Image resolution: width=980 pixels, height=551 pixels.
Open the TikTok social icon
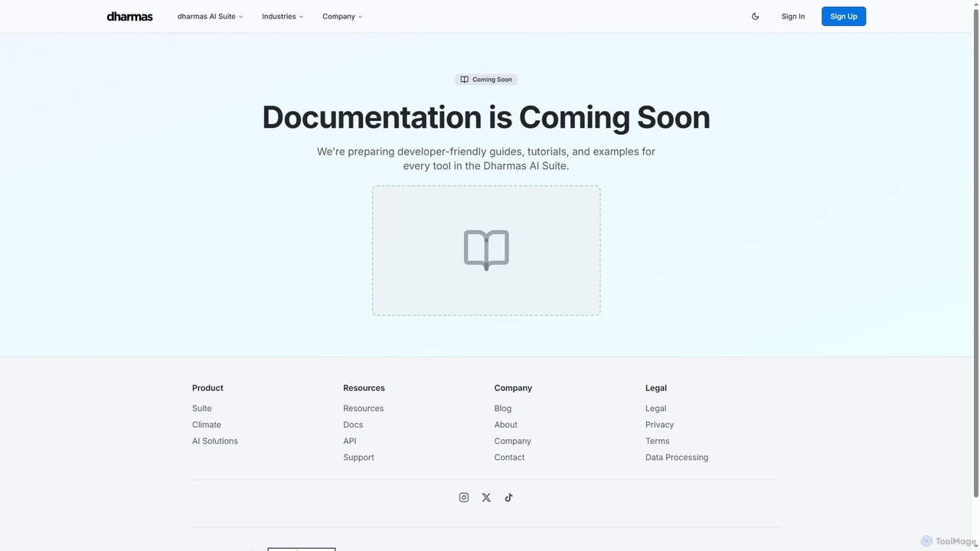coord(508,497)
